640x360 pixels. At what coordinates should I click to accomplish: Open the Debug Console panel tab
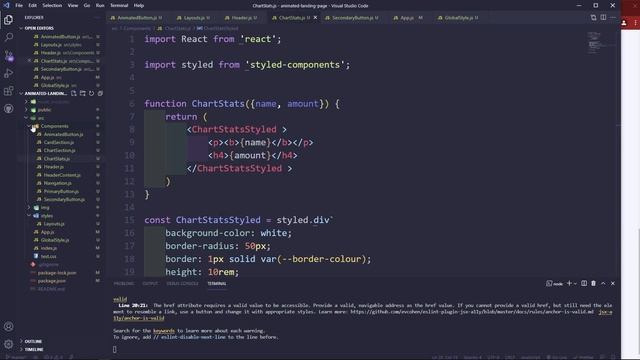click(182, 283)
